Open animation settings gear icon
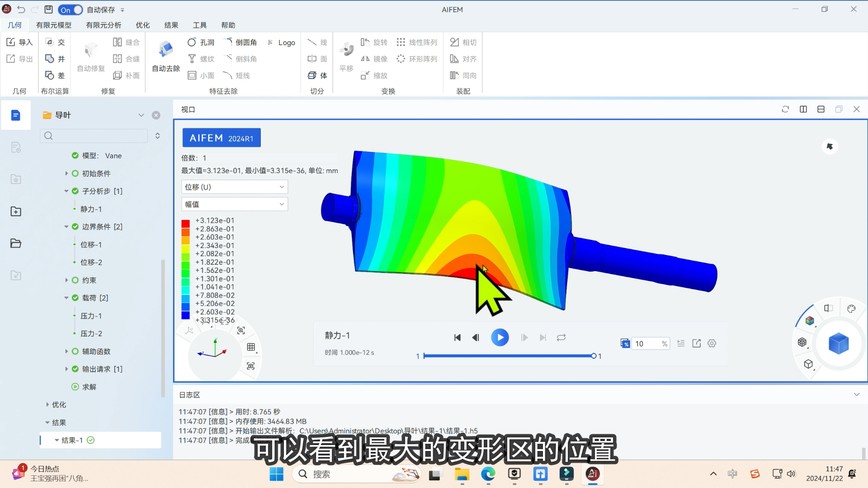The height and width of the screenshot is (488, 868). (712, 343)
